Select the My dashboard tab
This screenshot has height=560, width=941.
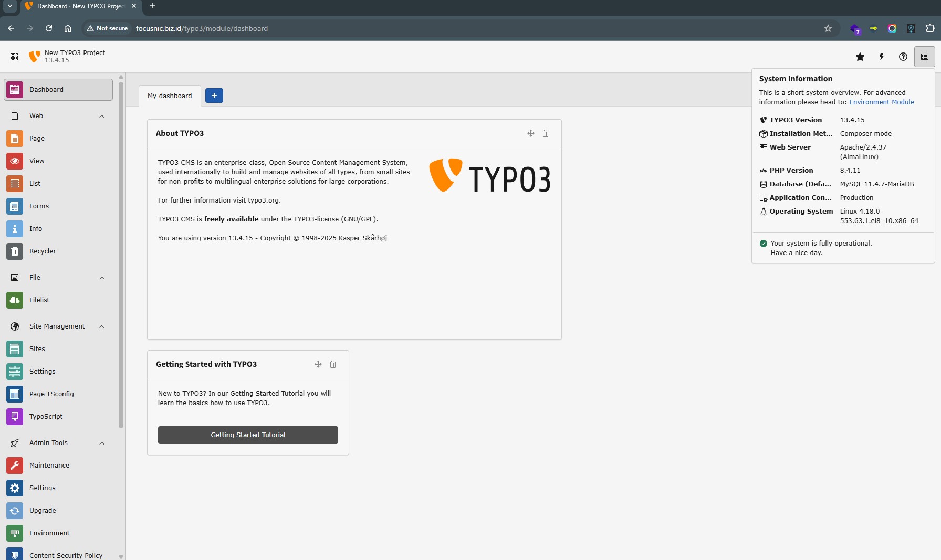click(x=170, y=96)
